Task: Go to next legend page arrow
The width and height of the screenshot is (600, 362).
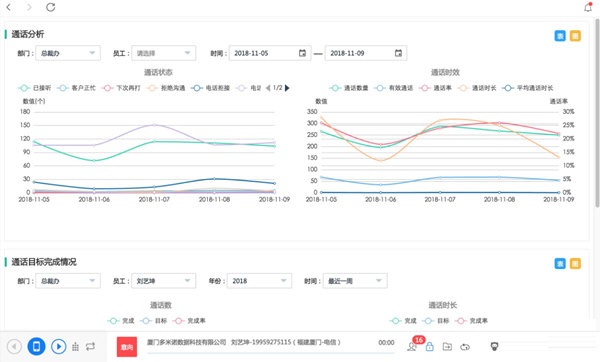Action: coord(287,88)
